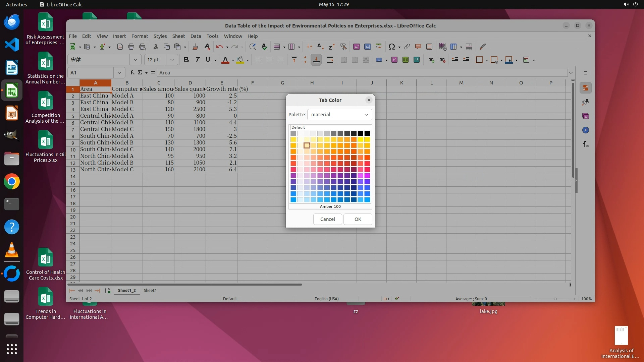Toggle Bold formatting

pos(186,60)
